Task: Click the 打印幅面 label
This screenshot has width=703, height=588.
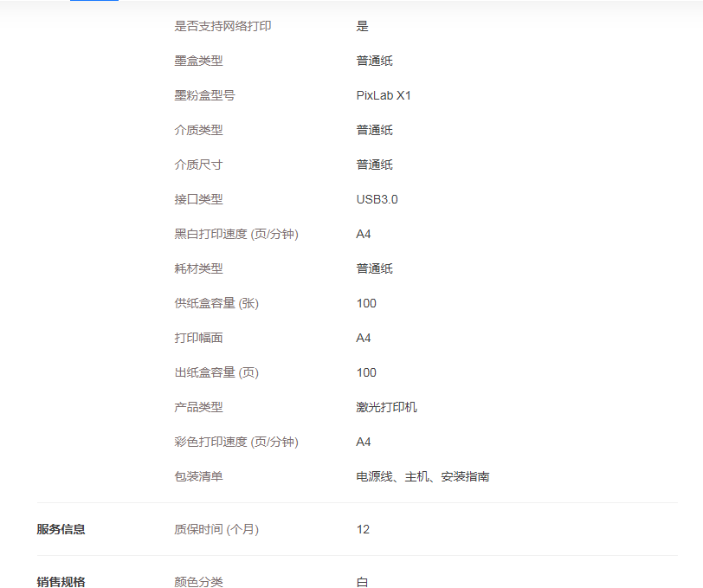Action: point(198,338)
